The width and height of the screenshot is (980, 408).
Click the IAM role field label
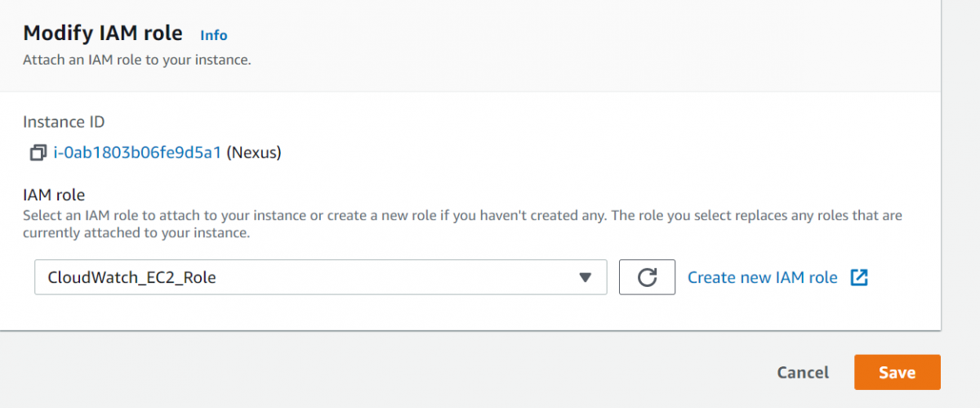(54, 195)
